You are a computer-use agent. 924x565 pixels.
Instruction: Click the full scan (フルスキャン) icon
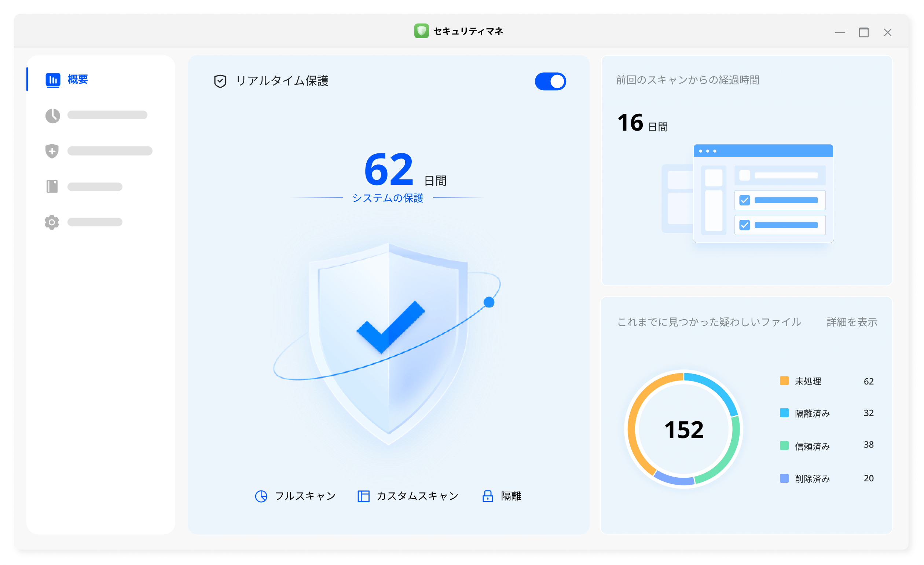coord(261,496)
